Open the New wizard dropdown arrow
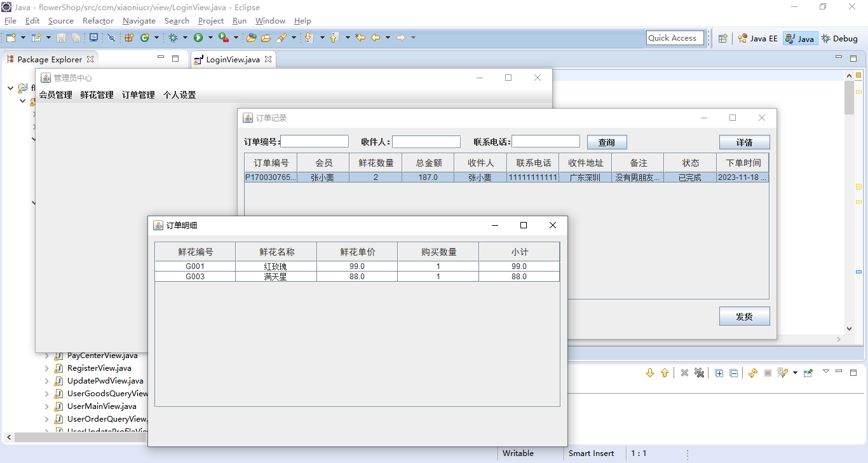Viewport: 868px width, 463px height. (23, 38)
